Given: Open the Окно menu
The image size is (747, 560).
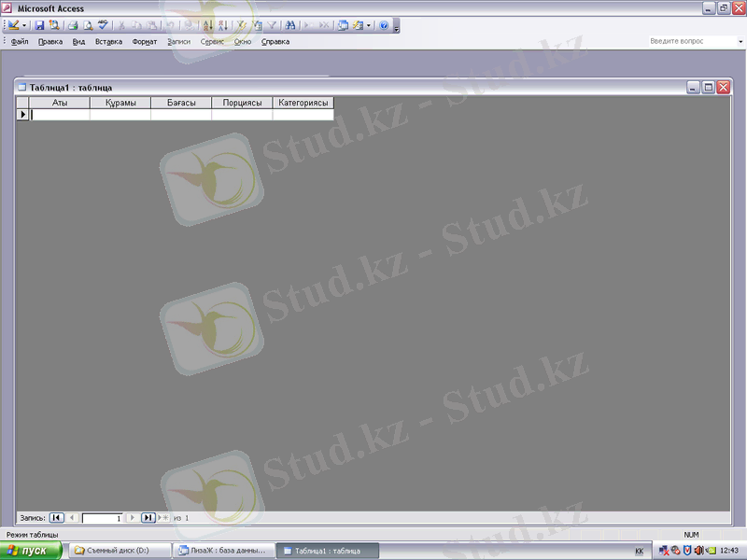Looking at the screenshot, I should (243, 42).
